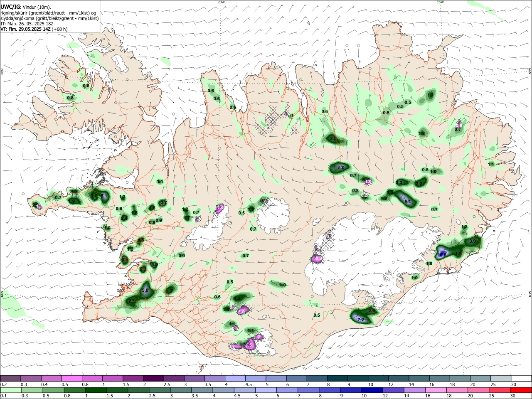Viewport: 532px width, 399px height.
Task: Click the 'slydda/snjókoma' legend description line
Action: (49, 18)
